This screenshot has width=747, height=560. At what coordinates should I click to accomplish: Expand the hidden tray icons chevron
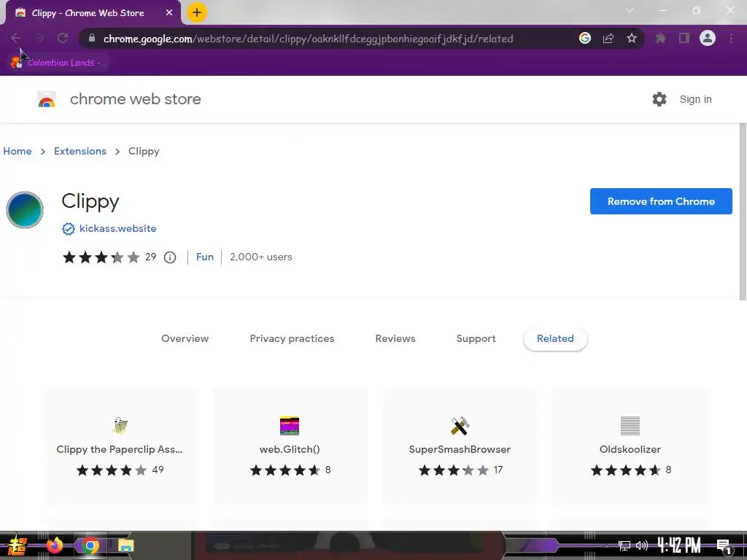tap(606, 545)
